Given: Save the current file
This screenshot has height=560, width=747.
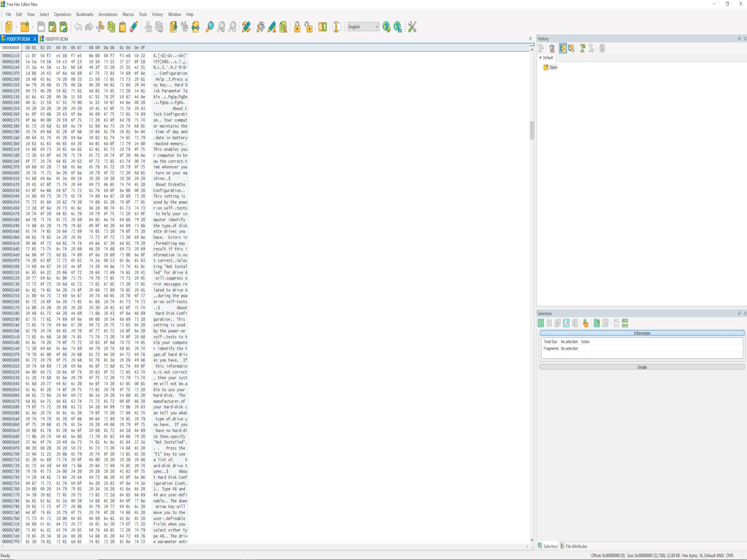Looking at the screenshot, I should tap(41, 27).
